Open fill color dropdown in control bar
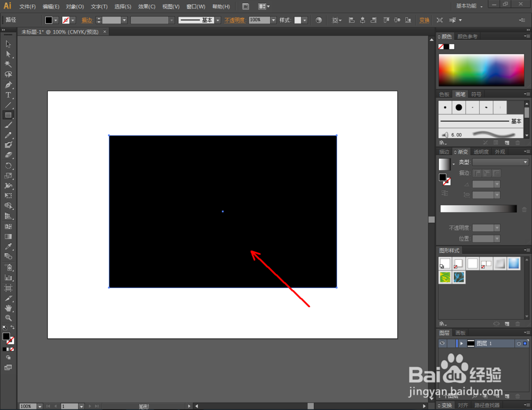This screenshot has width=532, height=410. (x=56, y=20)
